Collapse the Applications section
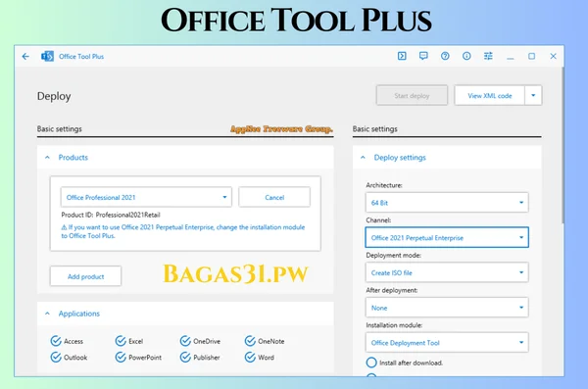The width and height of the screenshot is (588, 389). 47,314
